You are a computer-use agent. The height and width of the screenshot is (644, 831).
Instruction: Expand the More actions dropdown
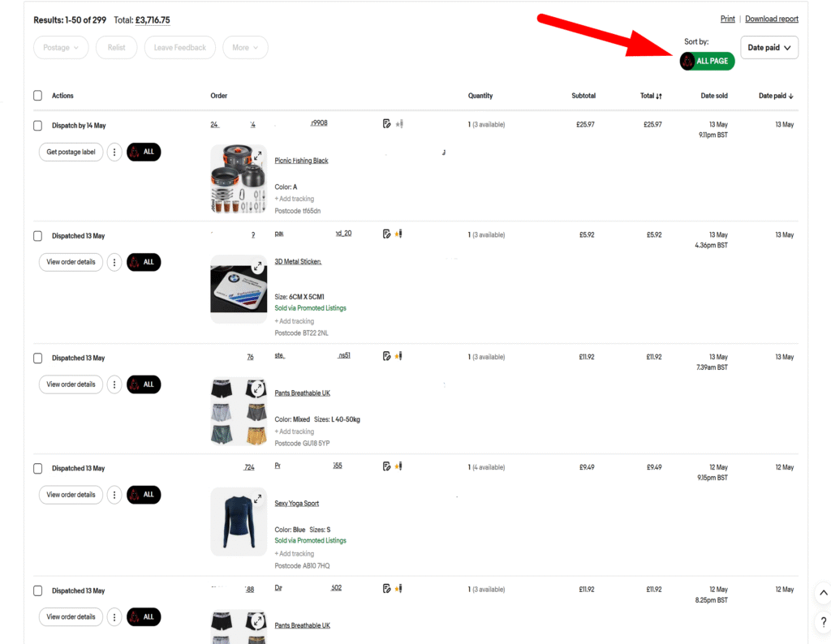point(245,48)
